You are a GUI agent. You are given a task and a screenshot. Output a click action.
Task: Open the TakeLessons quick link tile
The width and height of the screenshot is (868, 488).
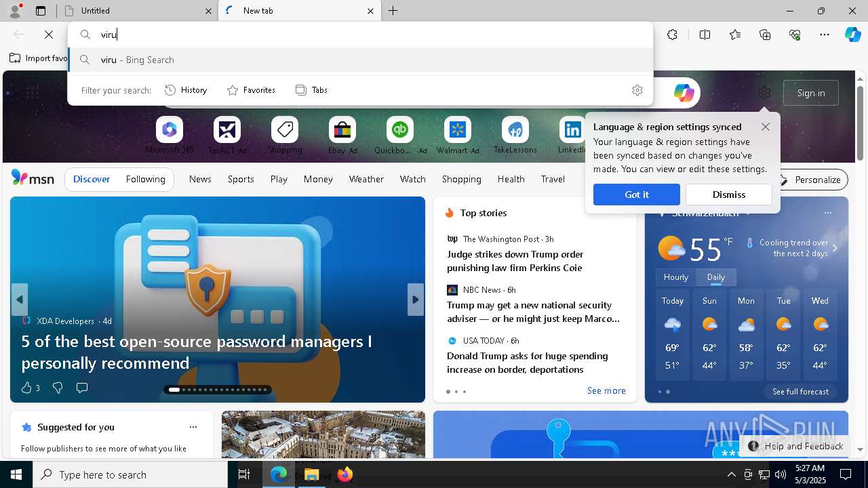click(x=515, y=136)
